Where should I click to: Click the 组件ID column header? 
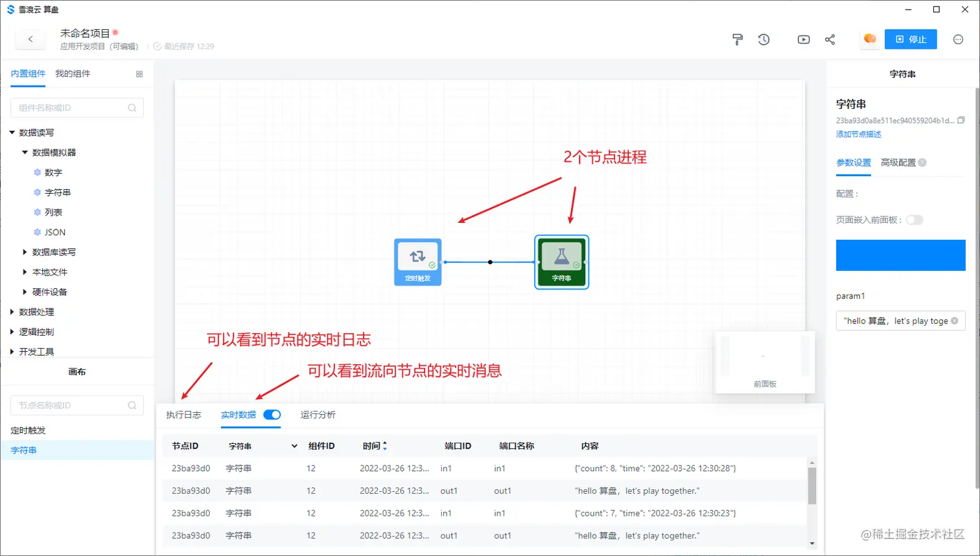[x=321, y=446]
